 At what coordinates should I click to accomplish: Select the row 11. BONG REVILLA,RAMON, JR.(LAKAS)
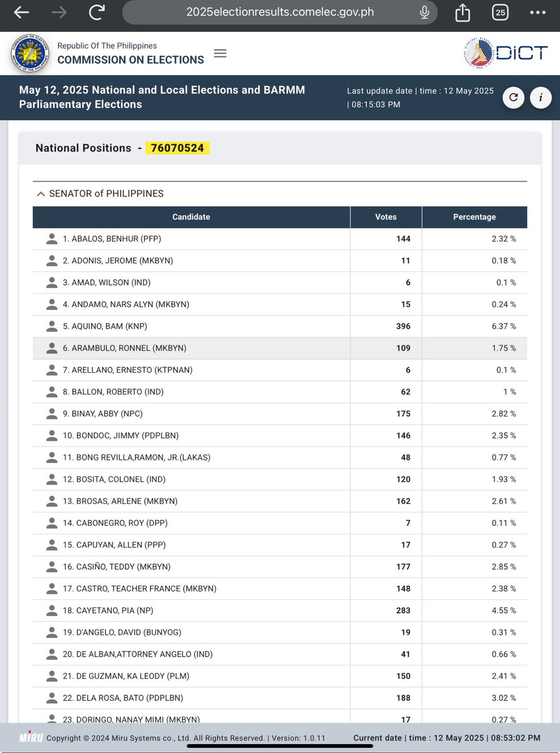tap(280, 457)
